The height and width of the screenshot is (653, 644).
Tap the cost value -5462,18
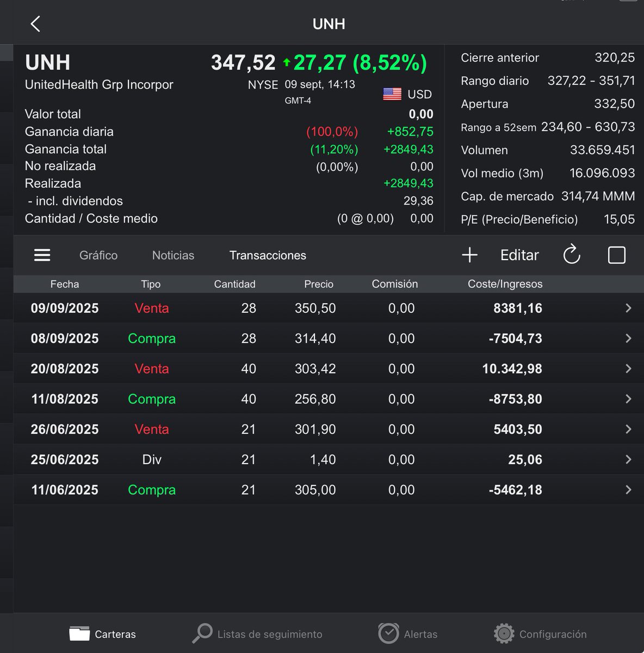click(516, 490)
